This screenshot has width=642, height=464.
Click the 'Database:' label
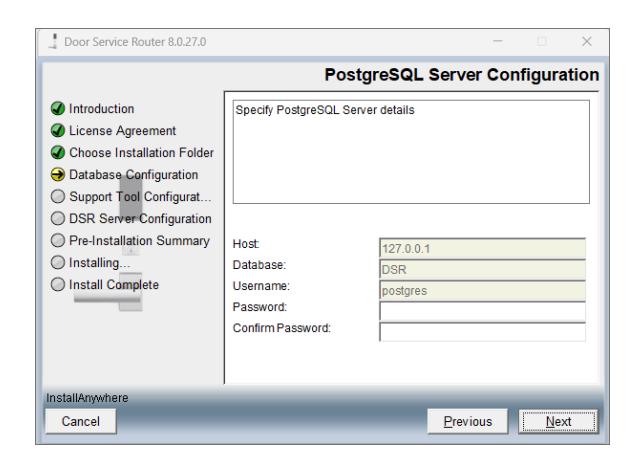pos(259,265)
